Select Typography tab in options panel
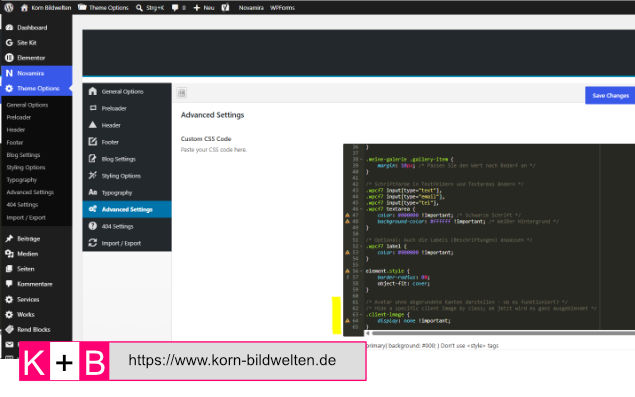The image size is (635, 397). point(127,193)
